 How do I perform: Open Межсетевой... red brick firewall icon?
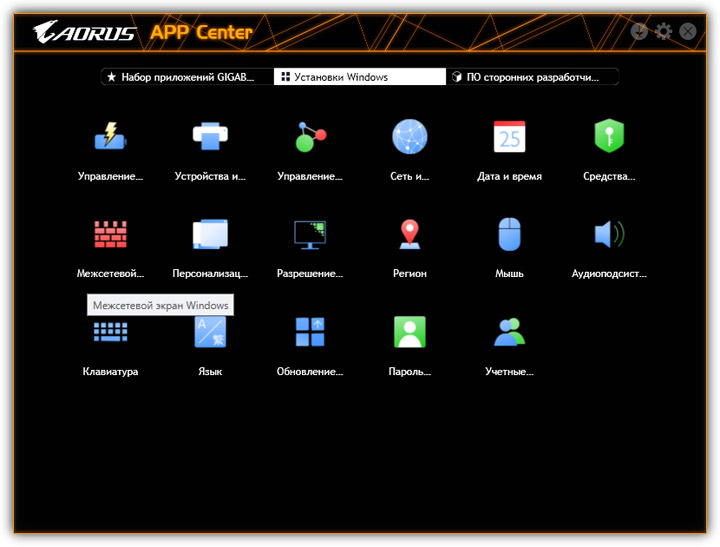110,234
